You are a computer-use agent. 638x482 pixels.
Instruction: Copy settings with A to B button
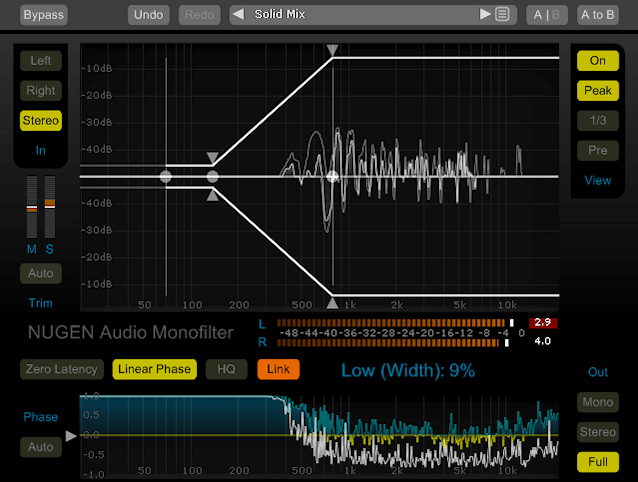[597, 15]
